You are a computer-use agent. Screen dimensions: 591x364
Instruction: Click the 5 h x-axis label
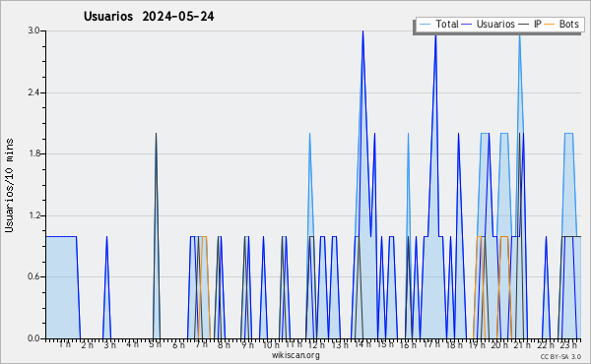point(155,344)
